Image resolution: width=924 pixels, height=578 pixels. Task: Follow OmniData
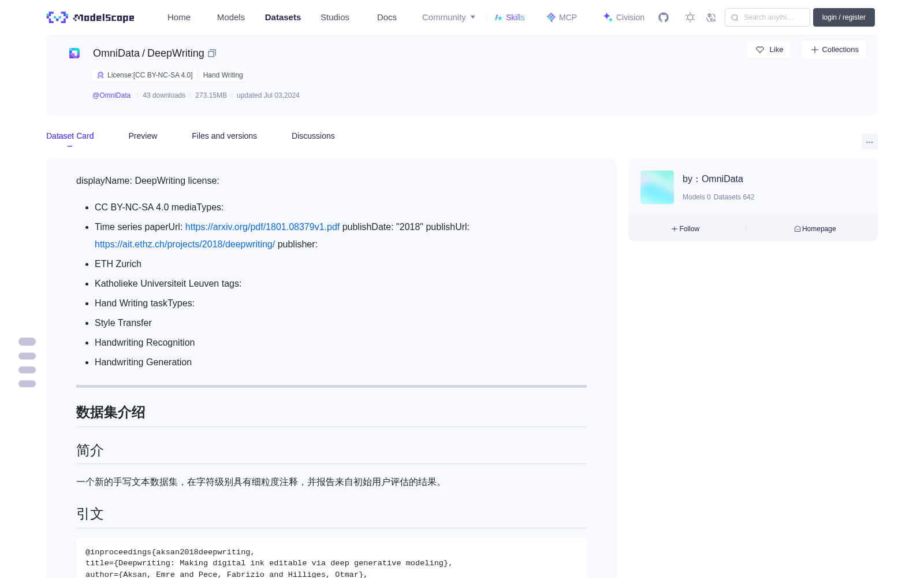pos(685,229)
